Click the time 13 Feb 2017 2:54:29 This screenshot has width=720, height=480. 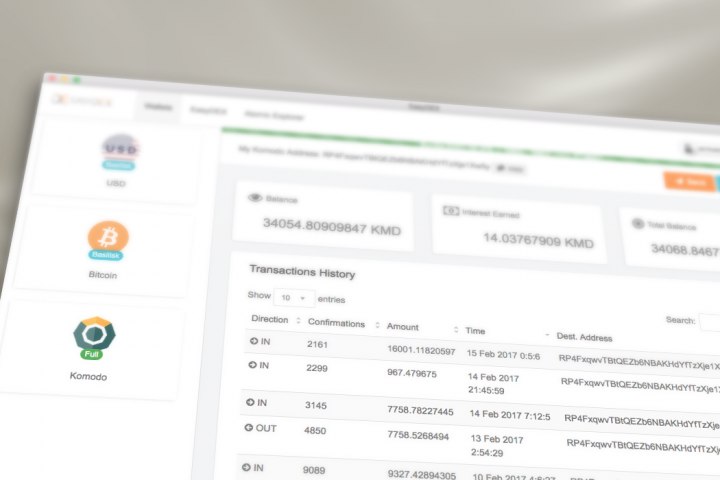[x=497, y=446]
